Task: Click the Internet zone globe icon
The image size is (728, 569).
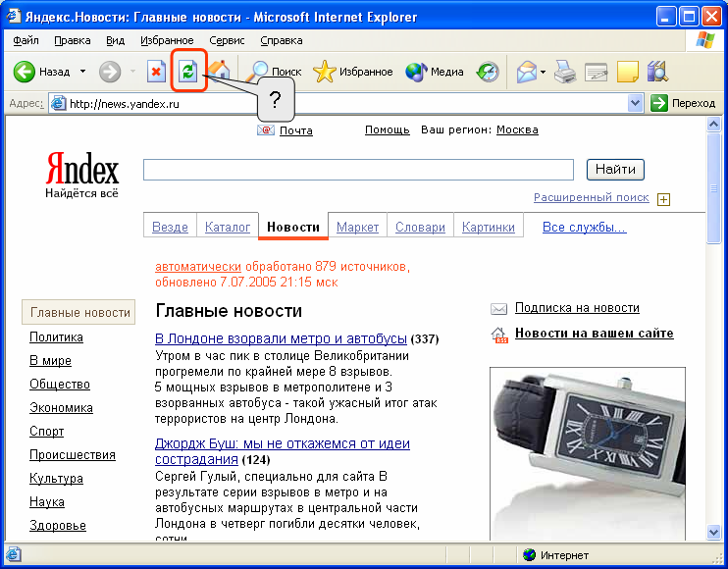Action: 529,554
